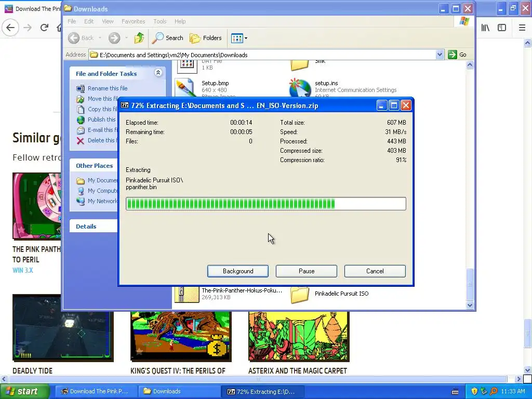Image resolution: width=532 pixels, height=399 pixels.
Task: Open the Edit menu in the Downloads window
Action: coord(89,21)
